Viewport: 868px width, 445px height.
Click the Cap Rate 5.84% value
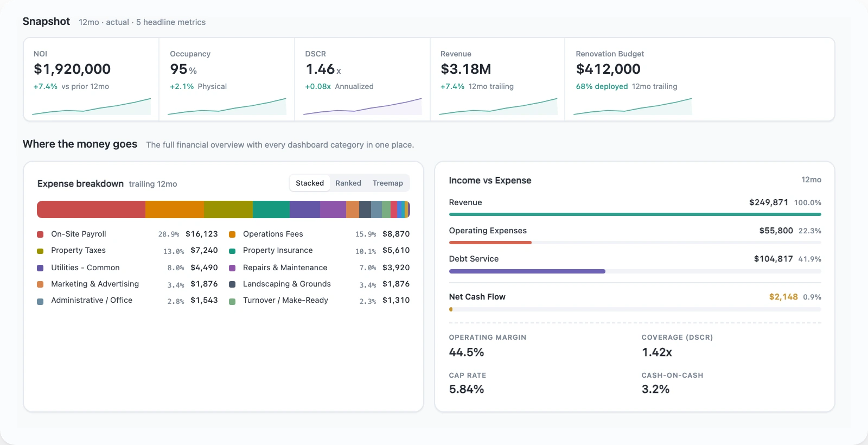coord(467,389)
